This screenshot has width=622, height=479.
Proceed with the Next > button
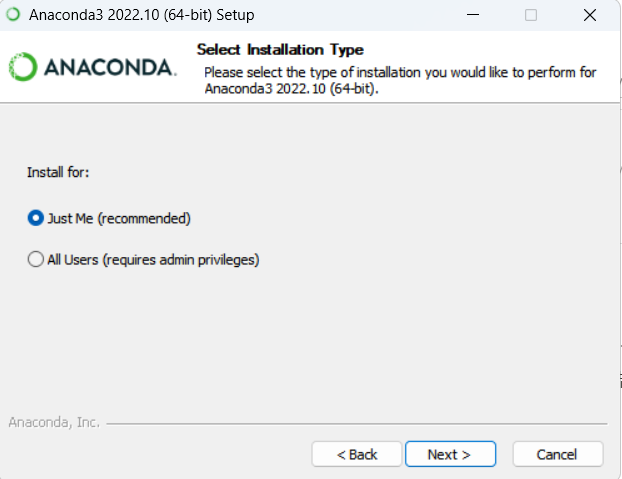click(450, 454)
